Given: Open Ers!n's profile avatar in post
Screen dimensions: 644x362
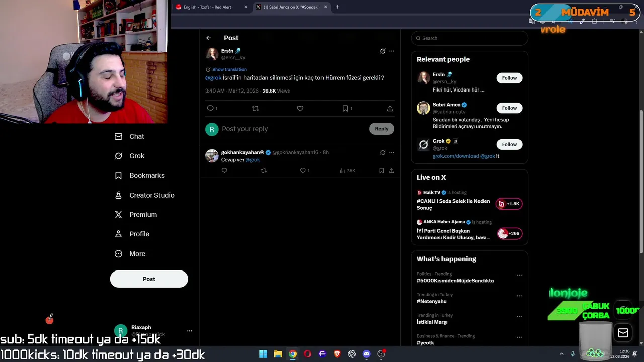Looking at the screenshot, I should tap(212, 54).
